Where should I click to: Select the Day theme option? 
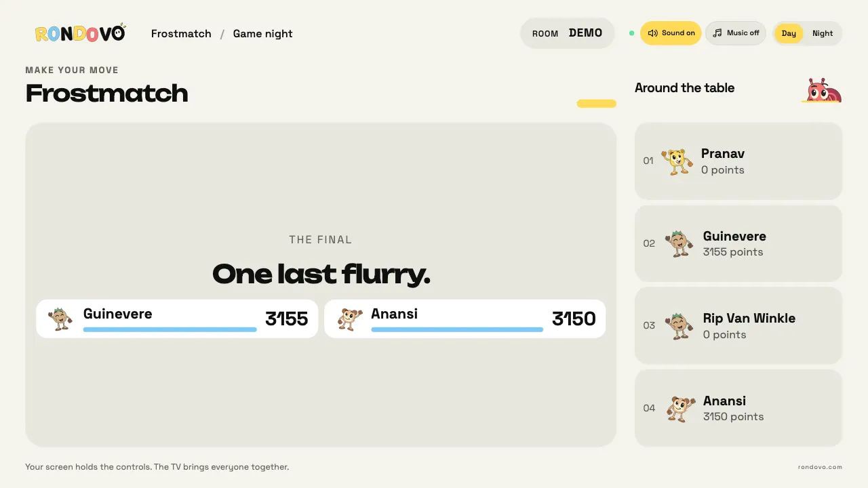789,33
